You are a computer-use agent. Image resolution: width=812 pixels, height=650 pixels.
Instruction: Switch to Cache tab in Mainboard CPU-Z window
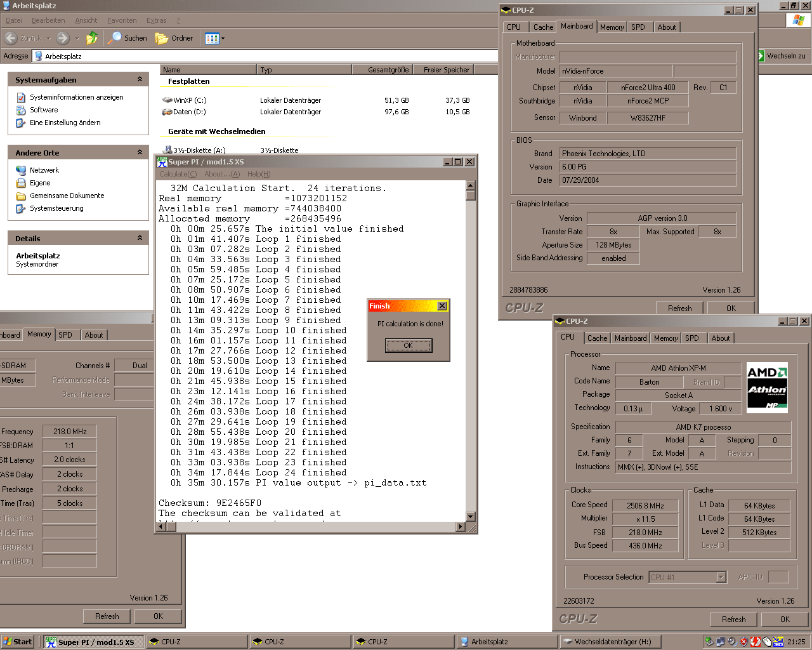(x=543, y=27)
